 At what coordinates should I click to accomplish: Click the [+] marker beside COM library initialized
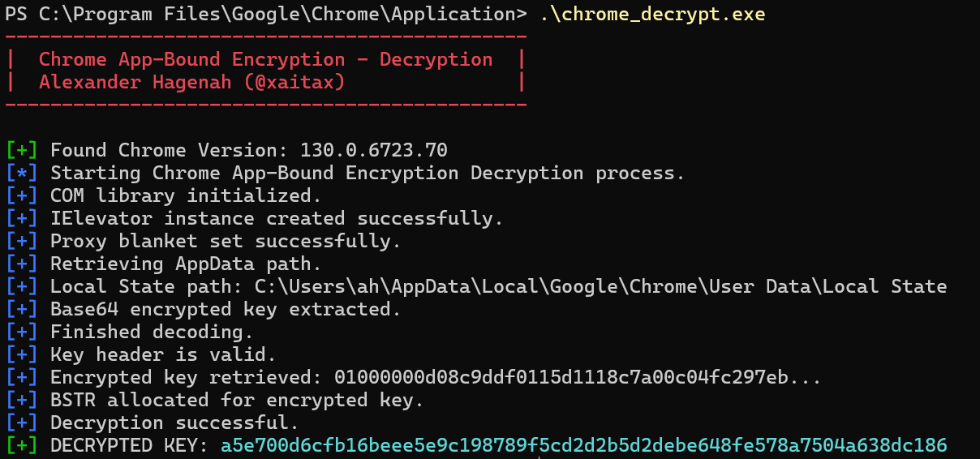(22, 195)
